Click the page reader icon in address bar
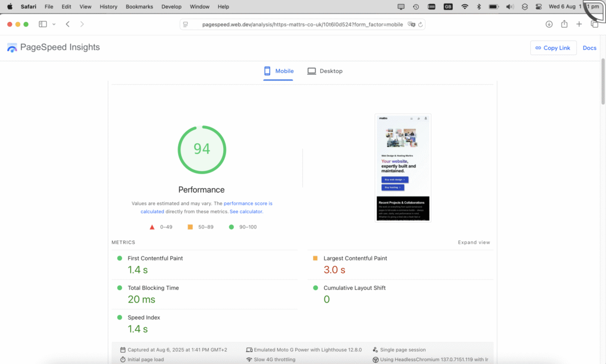606x364 pixels. [x=185, y=24]
